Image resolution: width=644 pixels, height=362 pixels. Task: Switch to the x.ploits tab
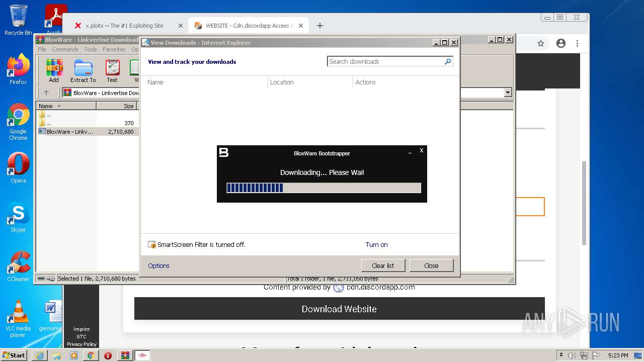124,26
